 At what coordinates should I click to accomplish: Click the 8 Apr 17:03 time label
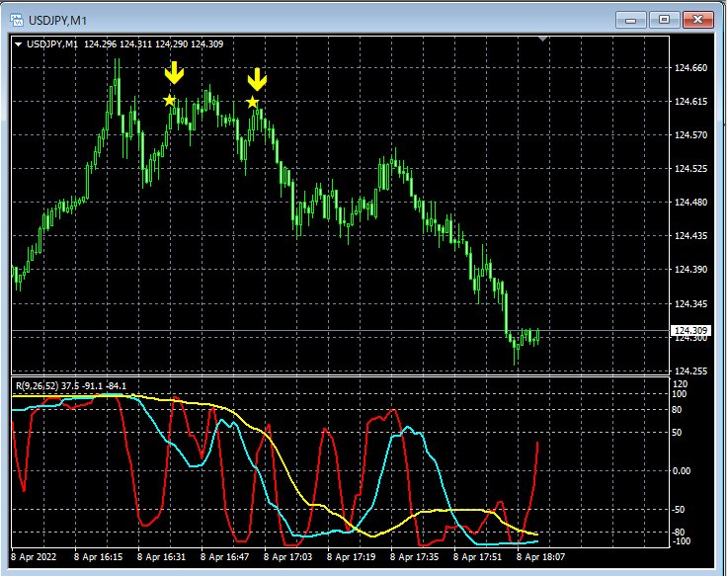click(287, 556)
